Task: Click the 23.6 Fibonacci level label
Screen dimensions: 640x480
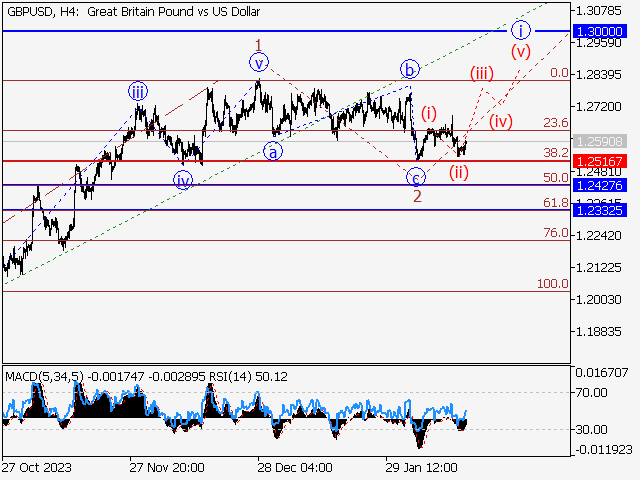Action: (x=556, y=122)
